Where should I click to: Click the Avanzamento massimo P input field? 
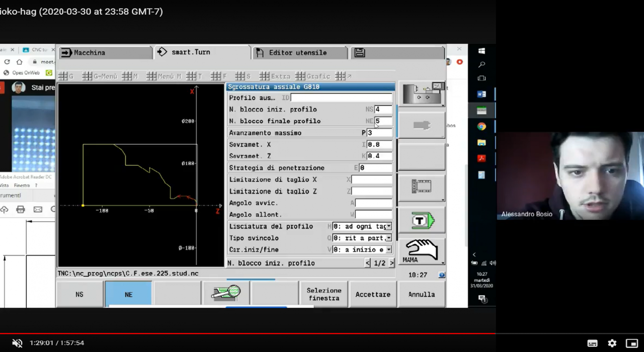(x=379, y=133)
